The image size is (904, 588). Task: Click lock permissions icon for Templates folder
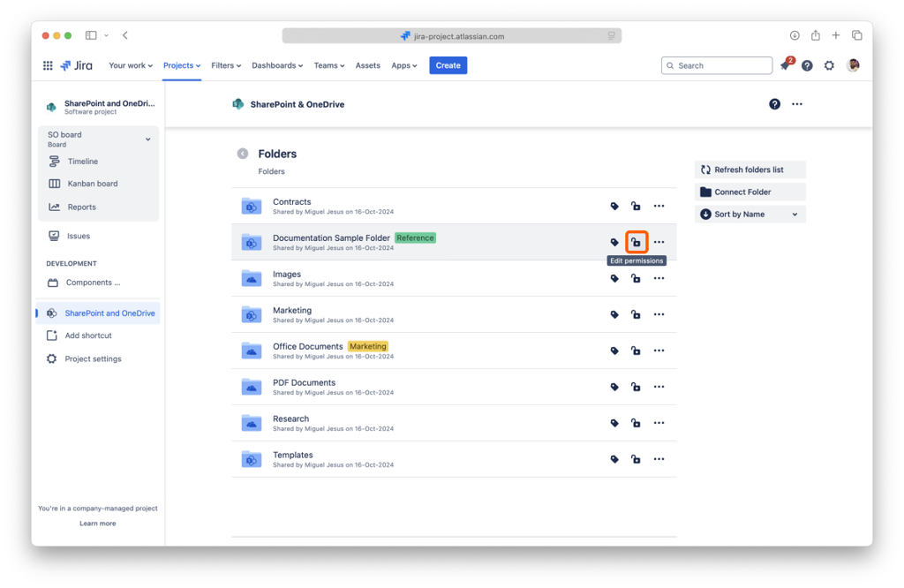tap(636, 459)
